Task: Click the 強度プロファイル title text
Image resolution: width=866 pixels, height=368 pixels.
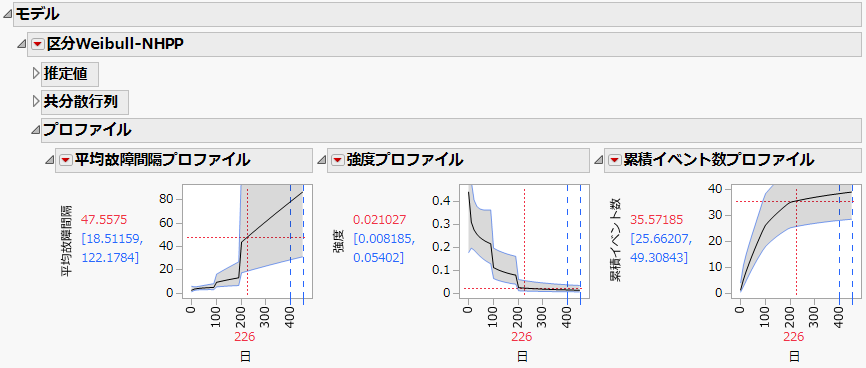Action: click(x=405, y=160)
